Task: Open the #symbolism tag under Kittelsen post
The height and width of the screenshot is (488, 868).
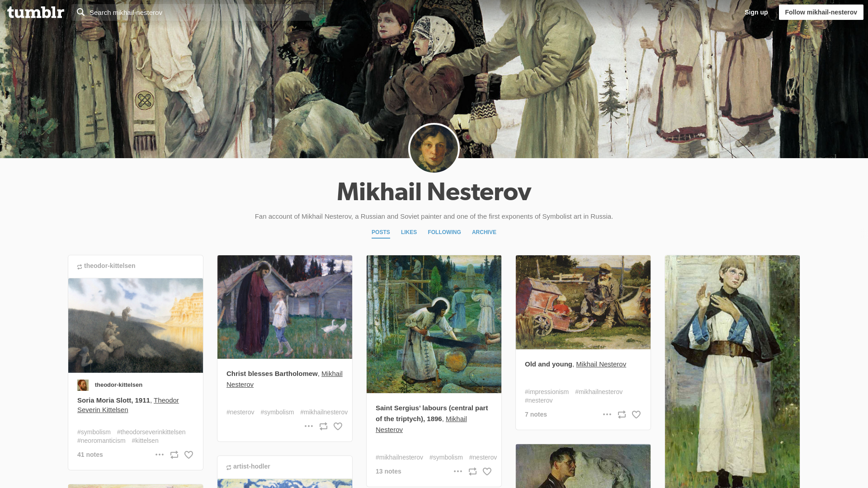Action: (x=94, y=432)
